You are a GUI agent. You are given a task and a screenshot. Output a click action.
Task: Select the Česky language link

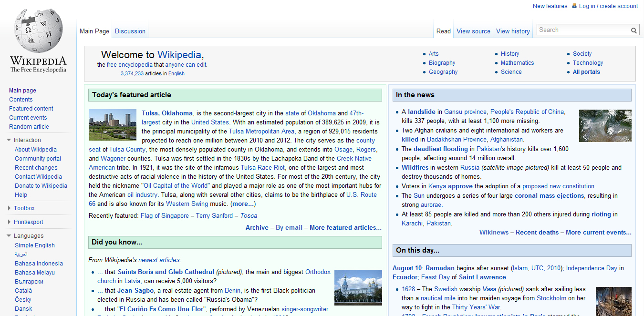pyautogui.click(x=23, y=300)
